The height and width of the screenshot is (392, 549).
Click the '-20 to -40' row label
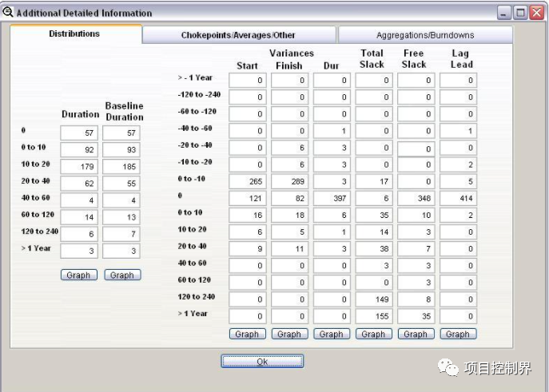(x=195, y=145)
